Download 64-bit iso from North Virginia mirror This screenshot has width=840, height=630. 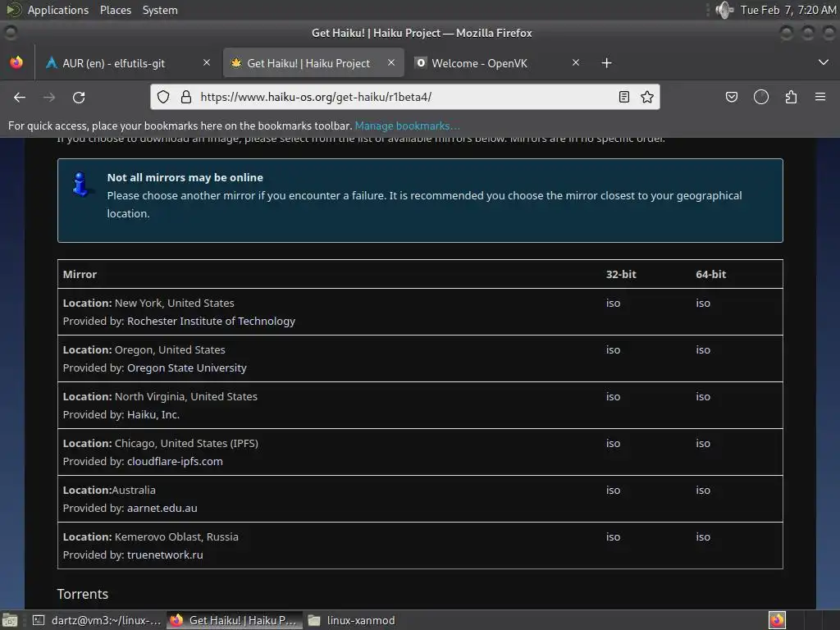click(x=703, y=396)
